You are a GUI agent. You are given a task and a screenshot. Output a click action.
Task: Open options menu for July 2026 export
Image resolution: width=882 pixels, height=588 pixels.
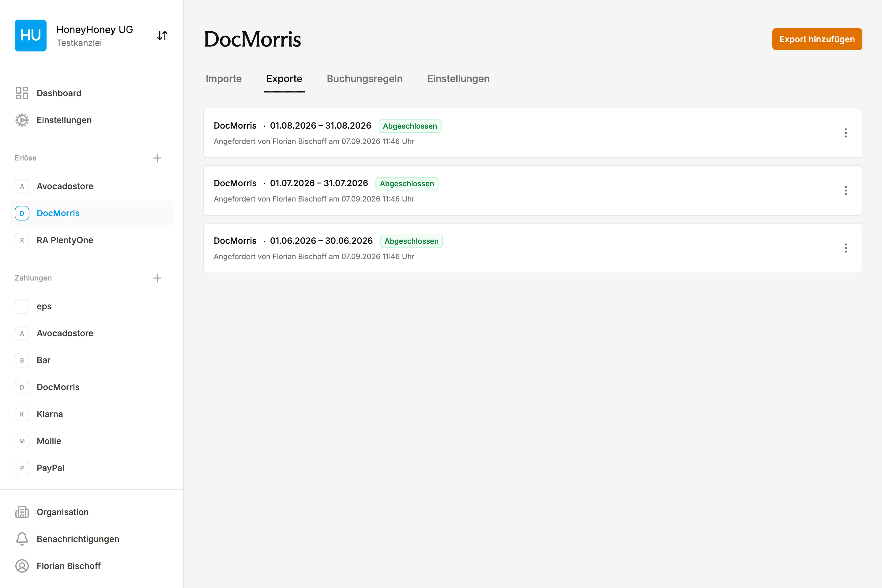[846, 190]
